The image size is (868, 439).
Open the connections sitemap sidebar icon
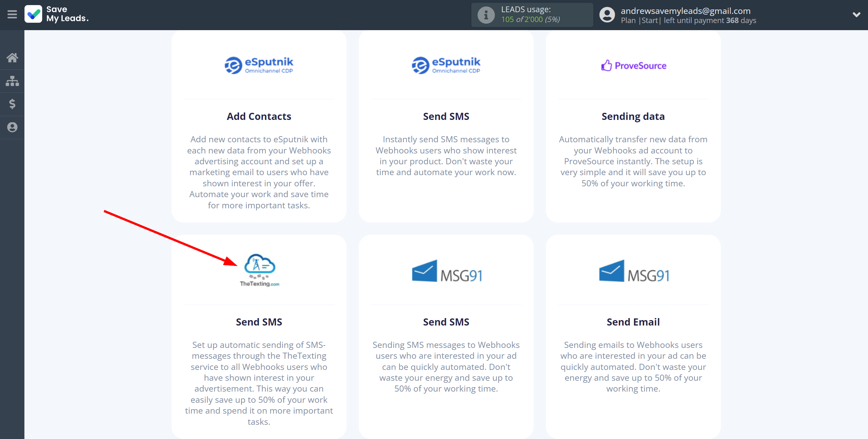click(12, 81)
